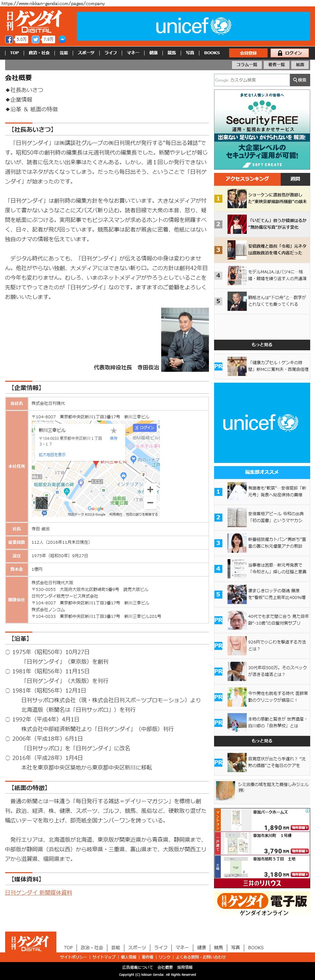Zoom in the map with plus button

[150, 490]
